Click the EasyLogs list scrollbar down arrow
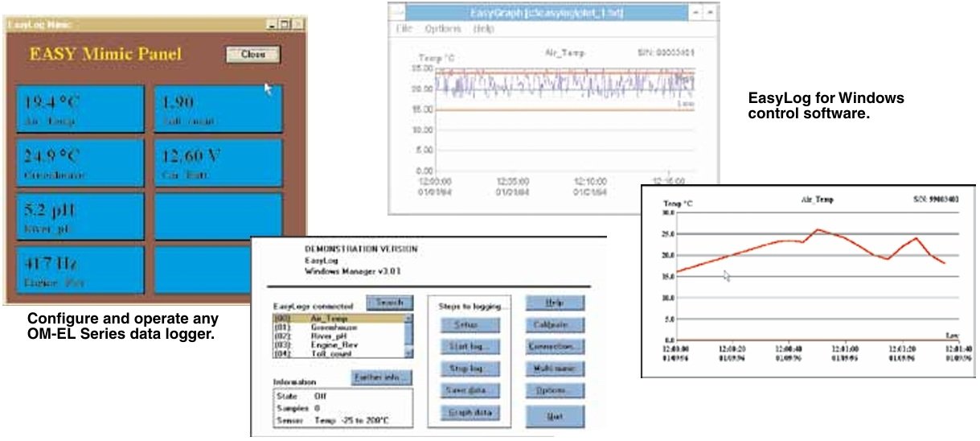The width and height of the screenshot is (980, 441). coord(408,353)
